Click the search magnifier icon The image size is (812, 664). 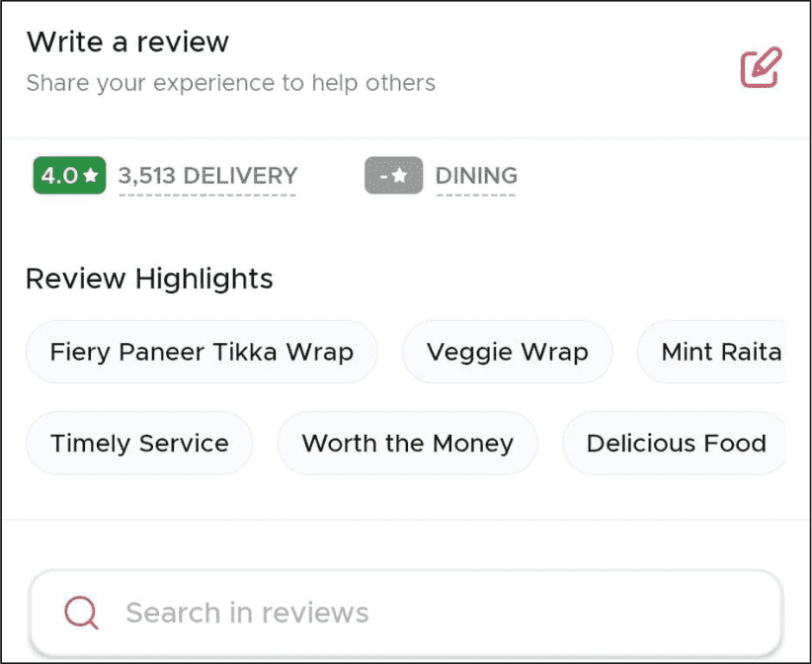pos(81,613)
